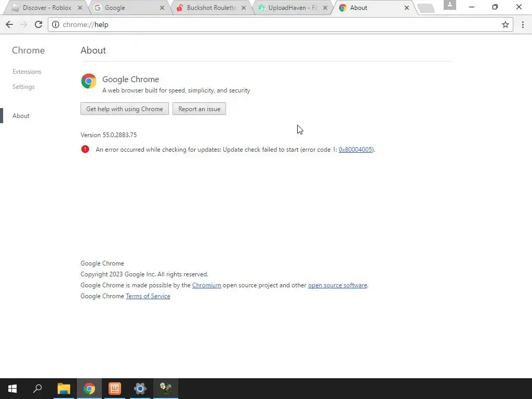532x399 pixels.
Task: Open the site information icon in address bar
Action: point(56,24)
